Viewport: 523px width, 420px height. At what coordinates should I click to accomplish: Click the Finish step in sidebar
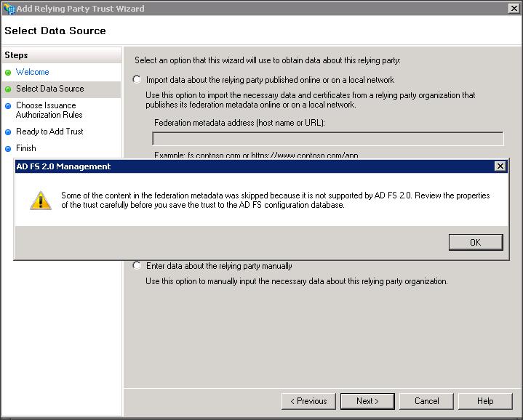[x=26, y=148]
